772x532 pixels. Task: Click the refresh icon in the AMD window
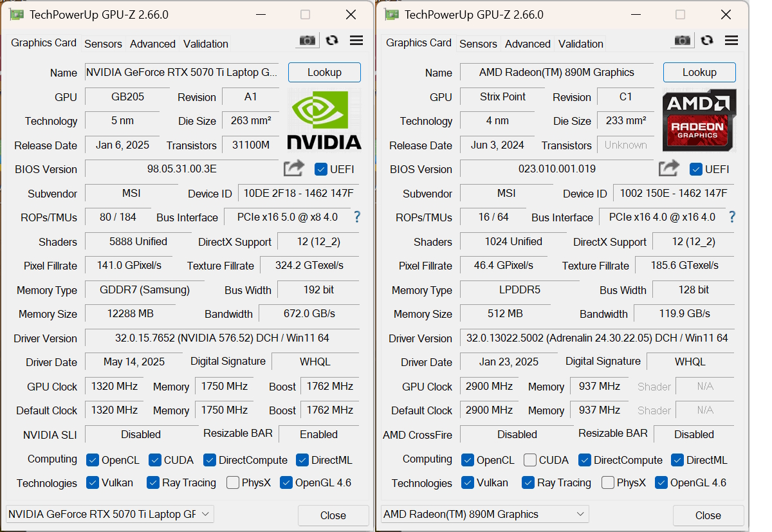coord(707,41)
